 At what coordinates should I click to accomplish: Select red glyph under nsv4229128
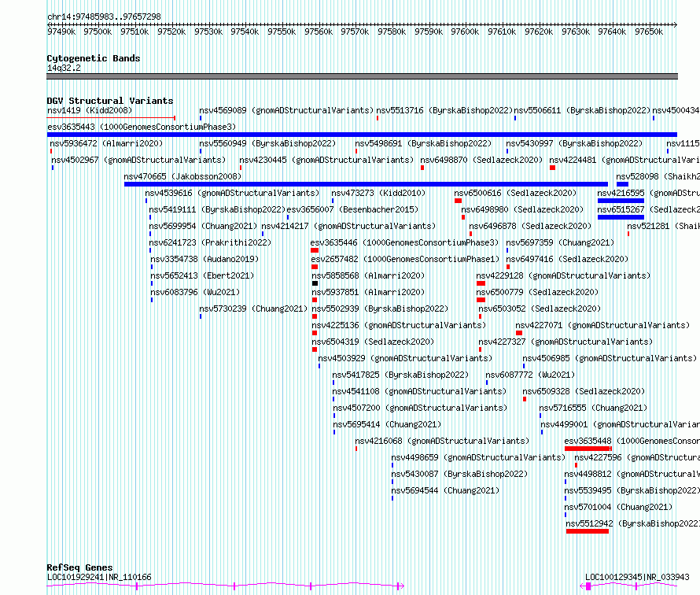(481, 283)
